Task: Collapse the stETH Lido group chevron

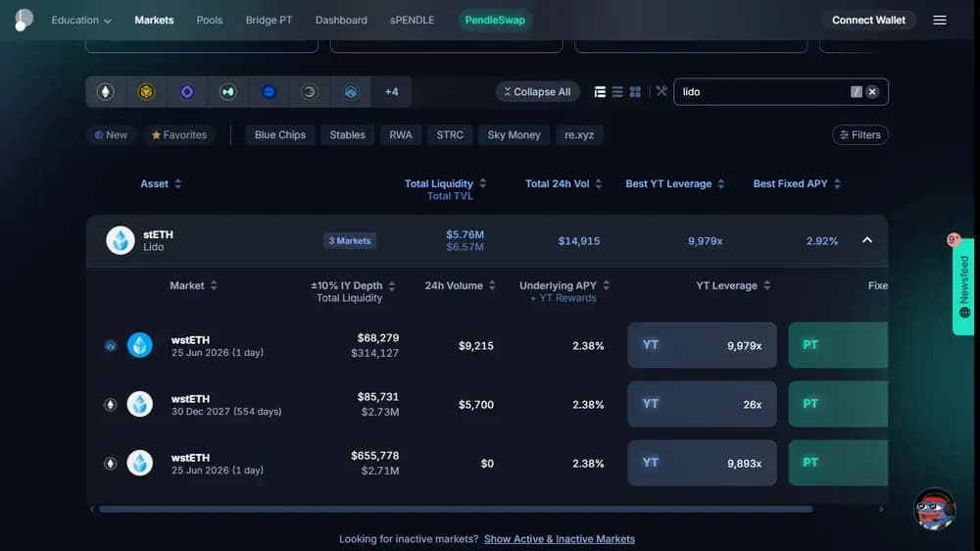Action: pyautogui.click(x=867, y=240)
